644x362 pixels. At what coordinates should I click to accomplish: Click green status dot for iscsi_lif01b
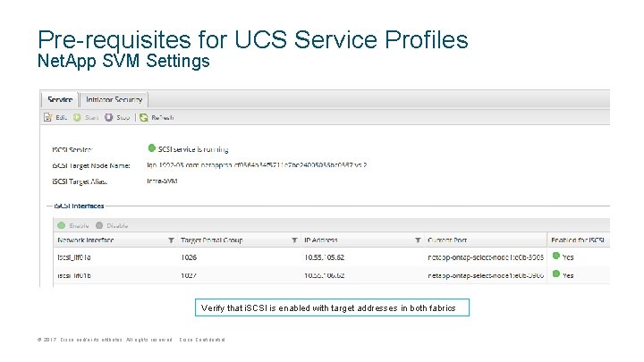tap(555, 275)
